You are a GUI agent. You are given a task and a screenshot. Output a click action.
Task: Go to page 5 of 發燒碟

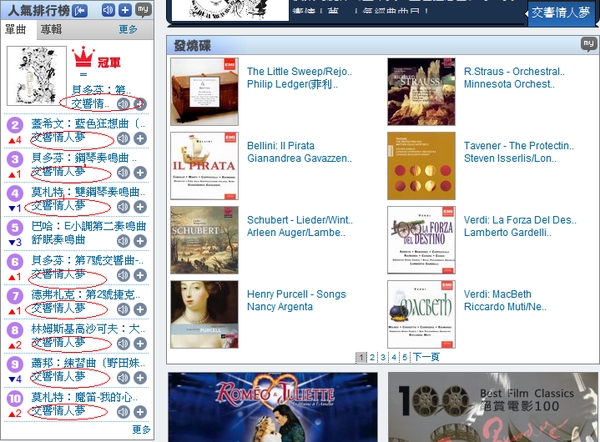click(404, 357)
